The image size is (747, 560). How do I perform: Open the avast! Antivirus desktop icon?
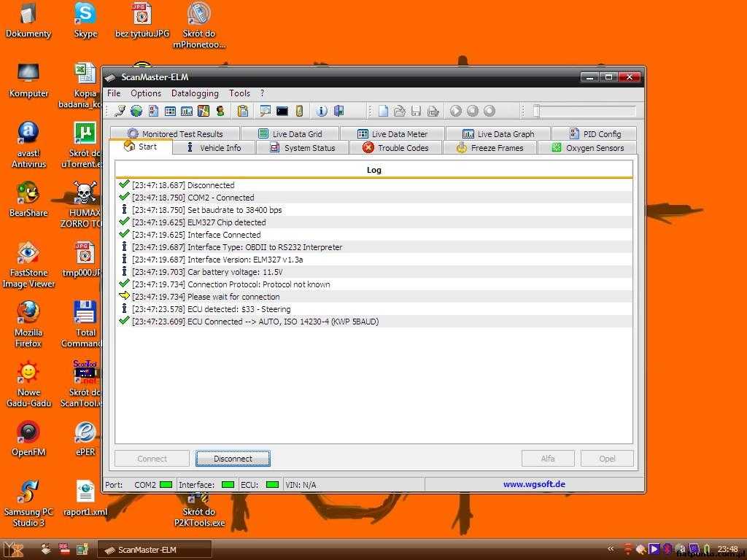coord(28,144)
